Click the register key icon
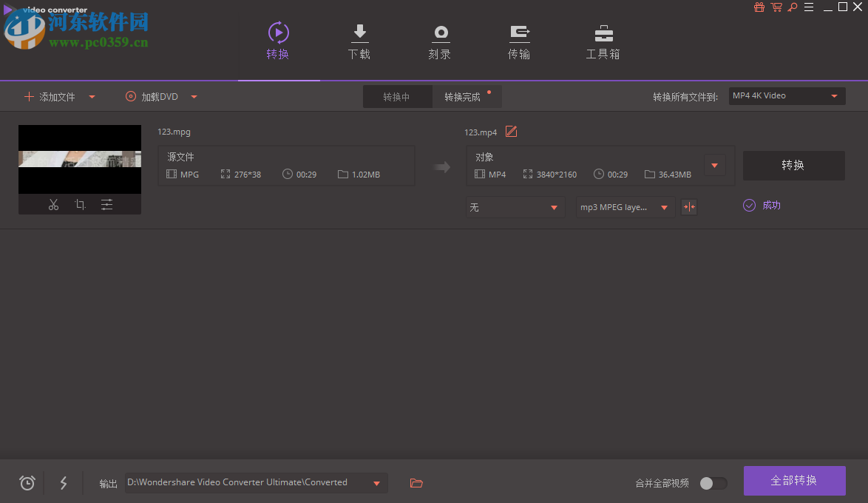 (793, 7)
